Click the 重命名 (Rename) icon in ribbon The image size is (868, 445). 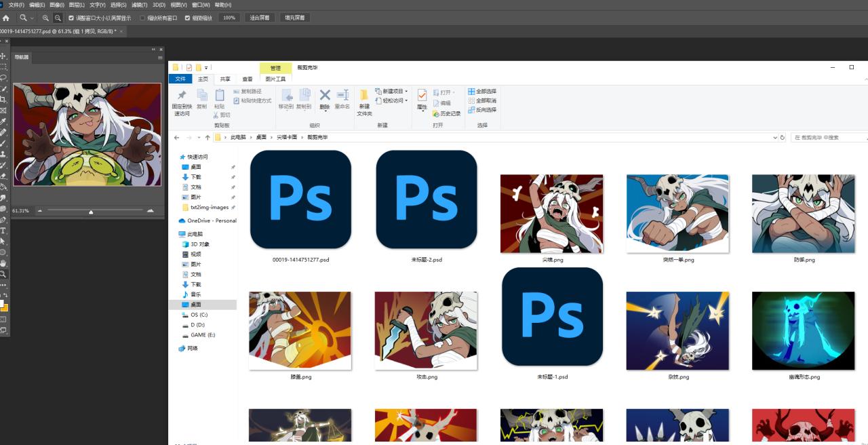click(x=342, y=95)
